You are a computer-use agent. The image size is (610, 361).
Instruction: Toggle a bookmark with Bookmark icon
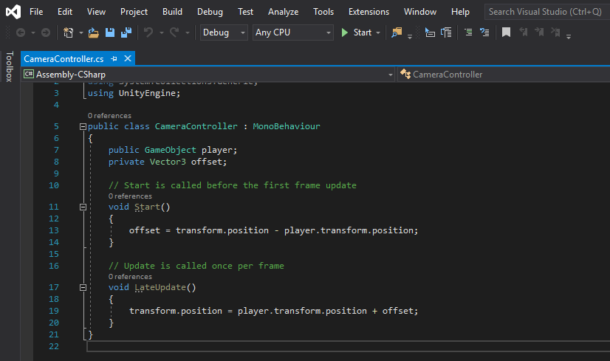pos(506,32)
